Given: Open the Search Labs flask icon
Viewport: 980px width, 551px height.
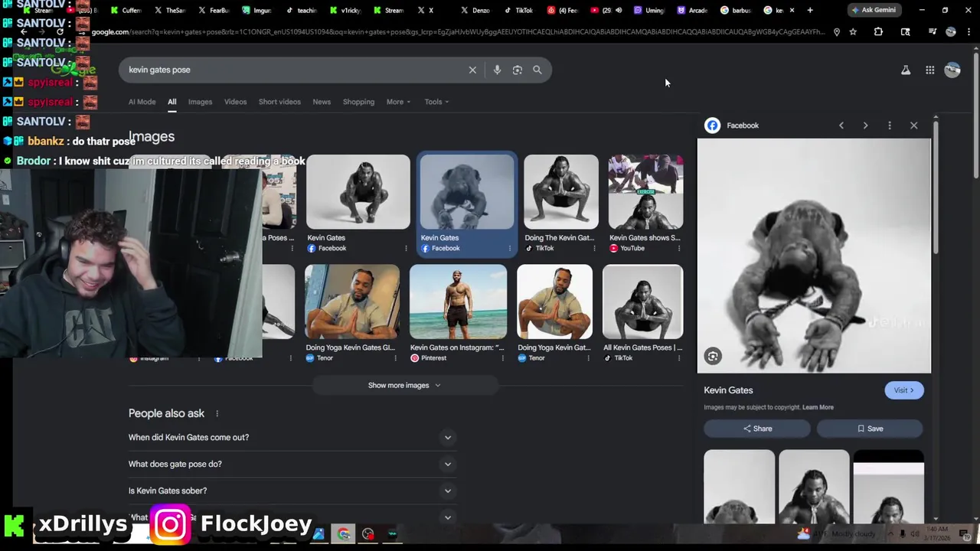Looking at the screenshot, I should click(x=906, y=70).
